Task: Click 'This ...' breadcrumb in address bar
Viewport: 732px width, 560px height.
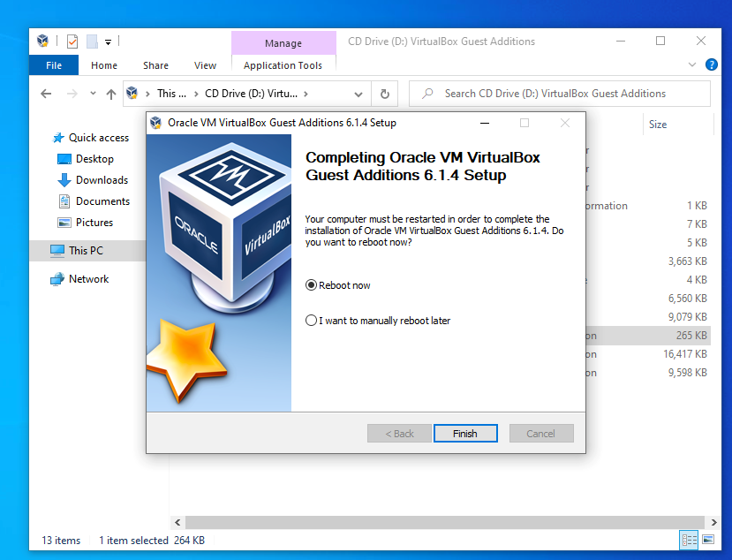Action: (x=171, y=94)
